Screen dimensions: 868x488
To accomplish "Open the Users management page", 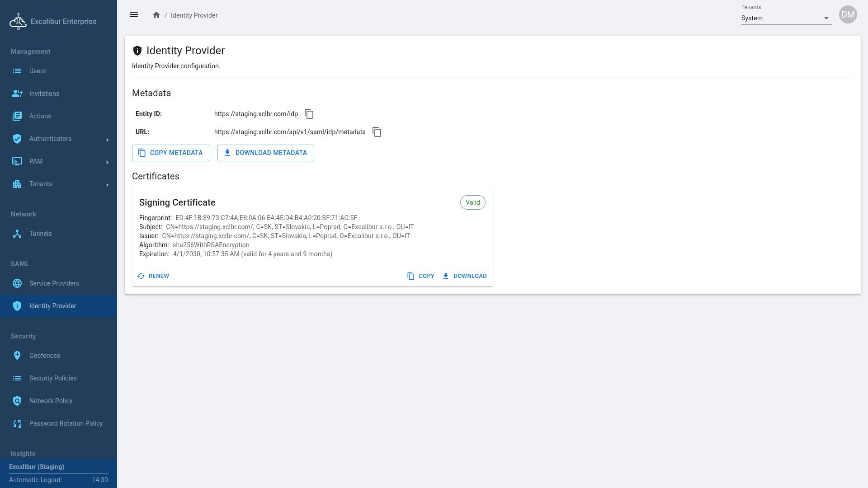I will click(37, 71).
